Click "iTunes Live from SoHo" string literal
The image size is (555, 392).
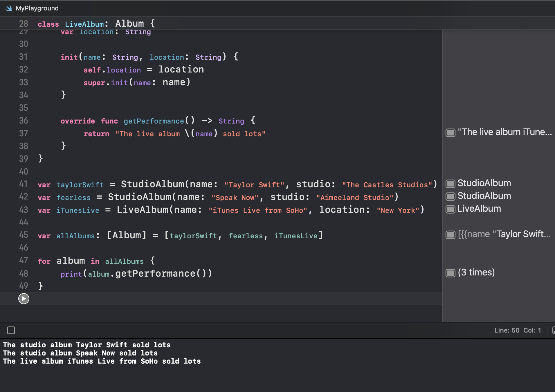click(x=258, y=210)
